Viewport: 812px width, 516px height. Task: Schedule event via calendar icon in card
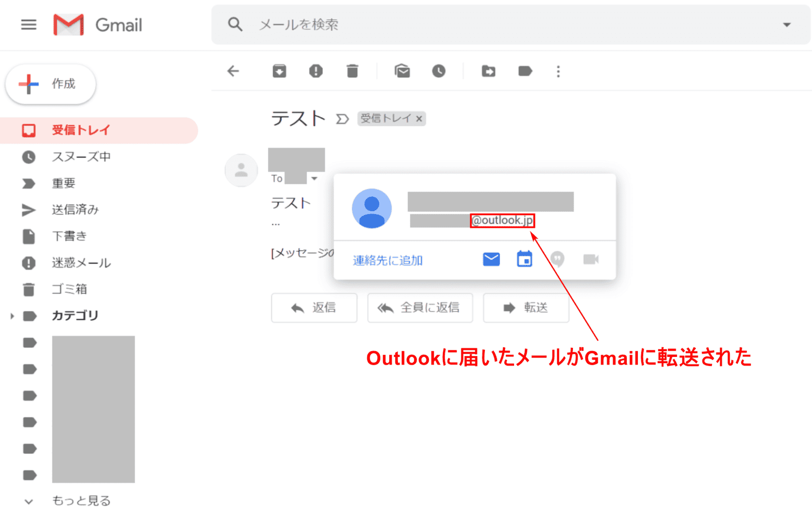point(525,259)
